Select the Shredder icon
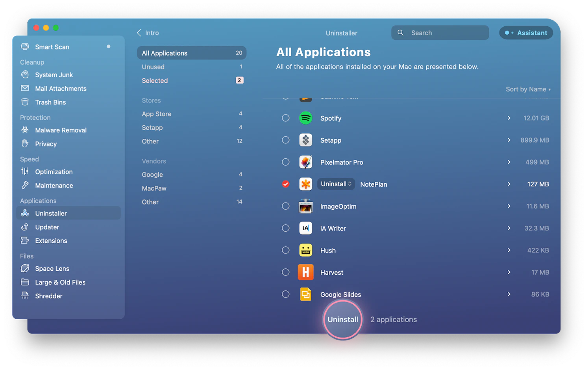588x370 pixels. coord(24,296)
